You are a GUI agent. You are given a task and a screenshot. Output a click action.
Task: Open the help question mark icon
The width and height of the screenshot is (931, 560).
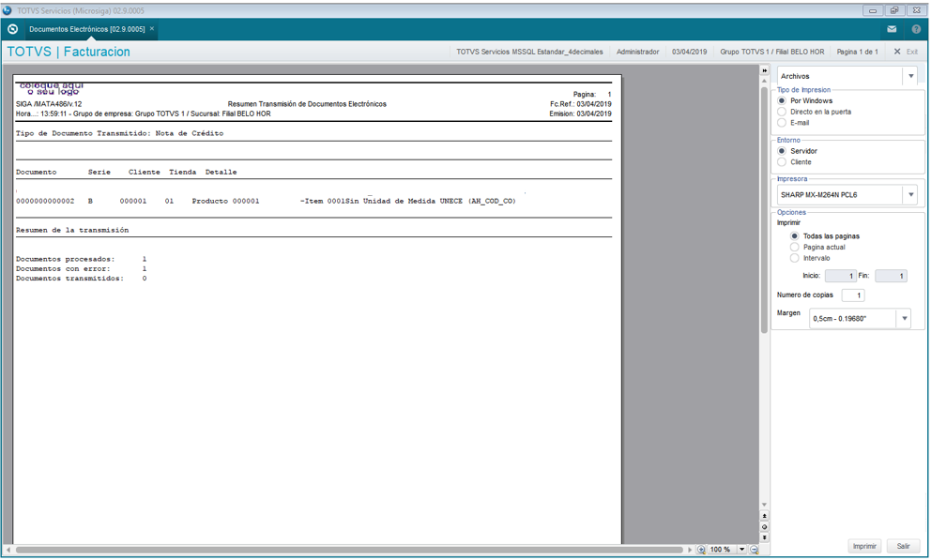pos(916,29)
